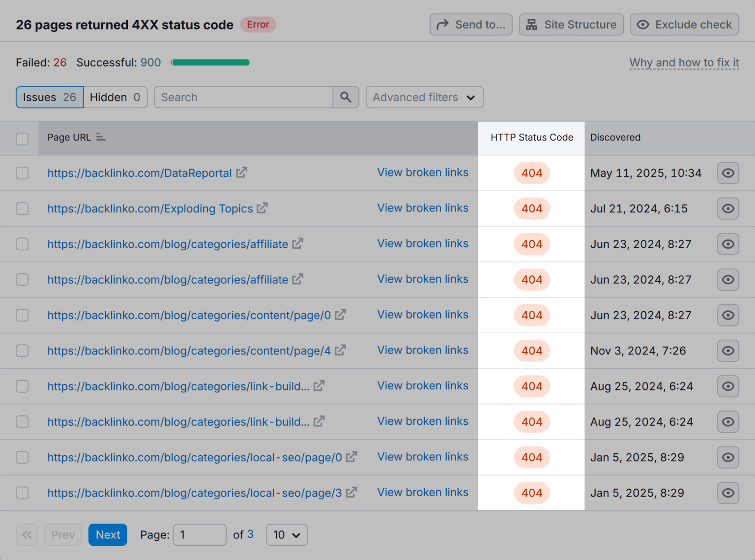This screenshot has height=560, width=755.
Task: Go to the Next page
Action: (108, 534)
